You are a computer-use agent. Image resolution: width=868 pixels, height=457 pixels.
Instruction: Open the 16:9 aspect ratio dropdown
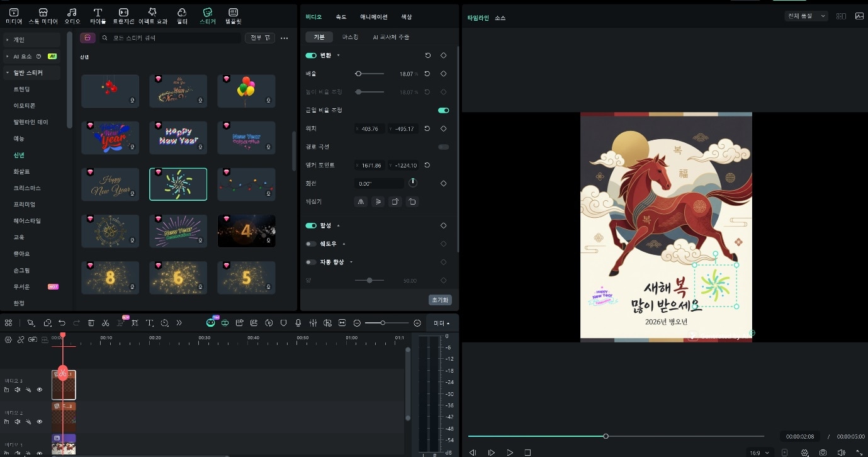coord(758,453)
